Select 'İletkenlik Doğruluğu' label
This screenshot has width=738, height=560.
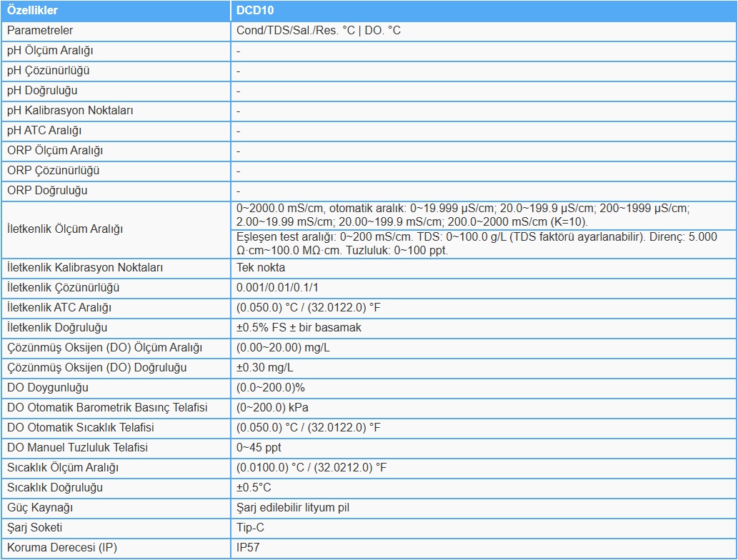click(57, 328)
